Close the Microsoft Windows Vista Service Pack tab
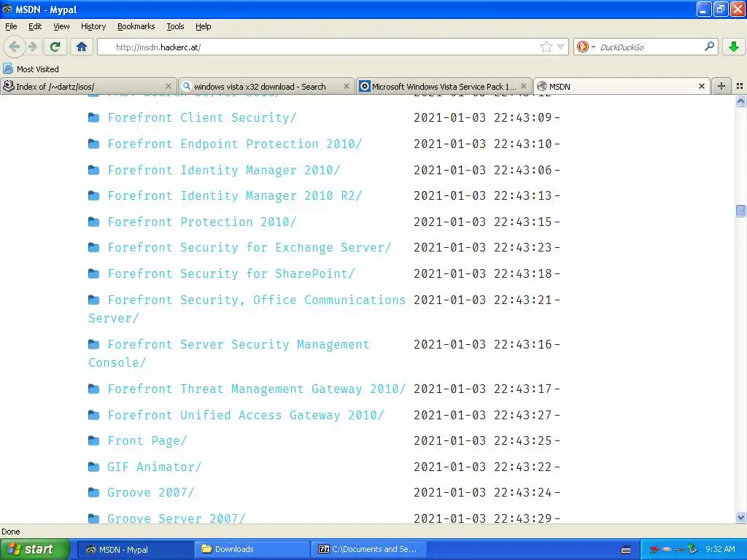This screenshot has width=747, height=560. [x=524, y=86]
